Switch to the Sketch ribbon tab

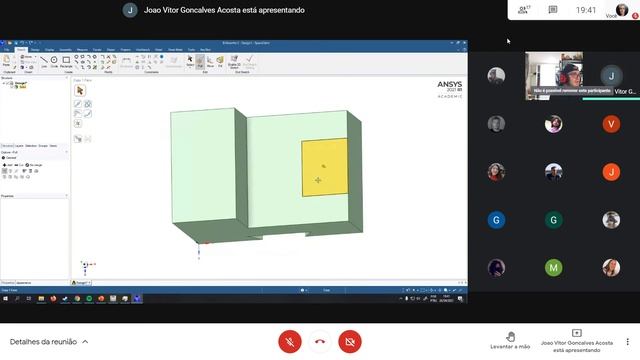pos(21,49)
